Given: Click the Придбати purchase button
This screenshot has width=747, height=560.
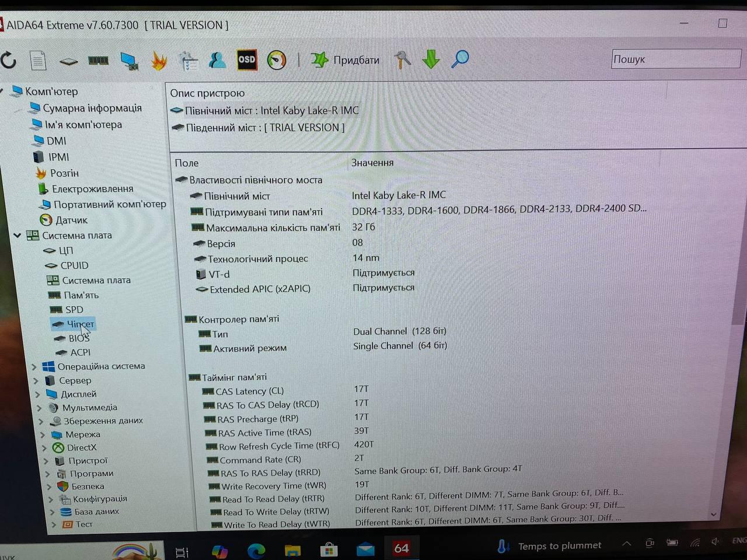Looking at the screenshot, I should (344, 60).
